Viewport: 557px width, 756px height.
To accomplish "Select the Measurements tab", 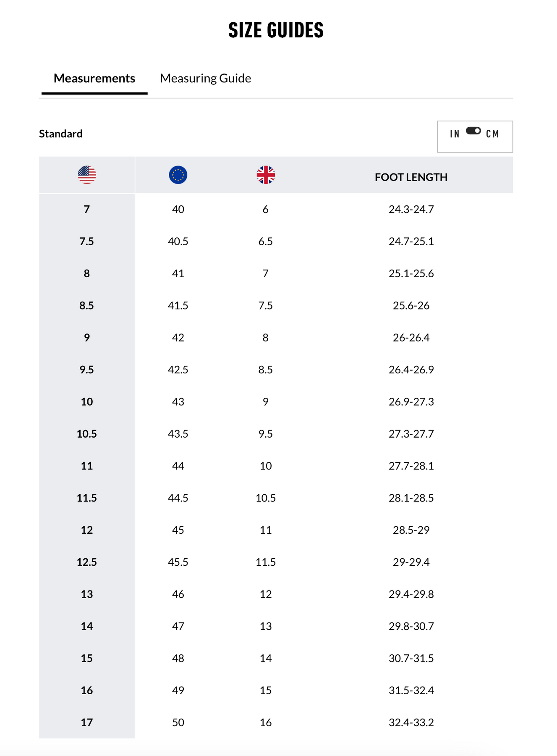I will [x=94, y=79].
